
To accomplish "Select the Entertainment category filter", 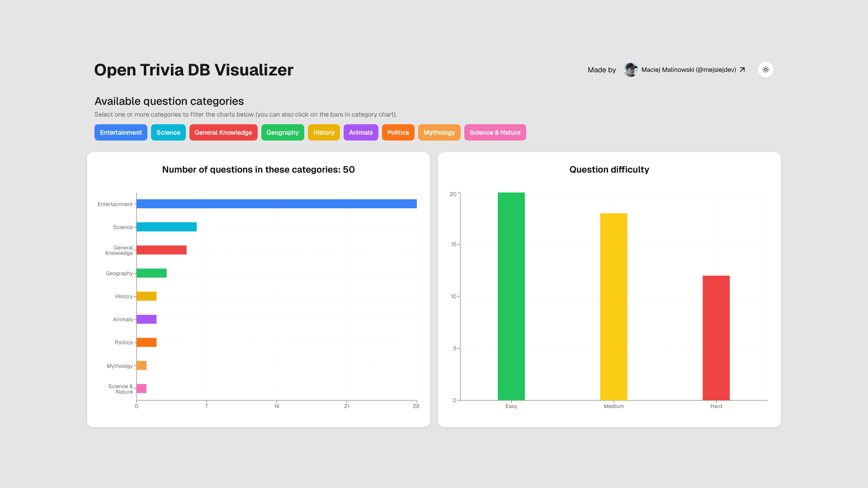I will coord(120,132).
